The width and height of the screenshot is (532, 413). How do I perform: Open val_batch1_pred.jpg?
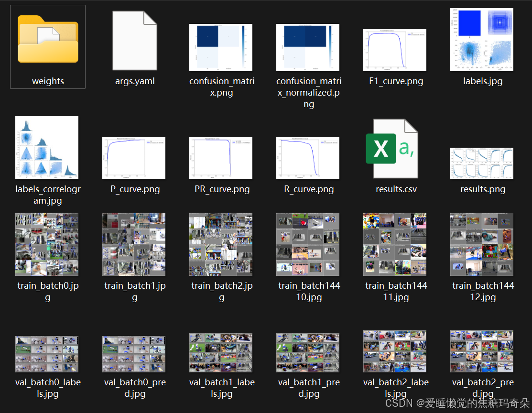tap(308, 352)
